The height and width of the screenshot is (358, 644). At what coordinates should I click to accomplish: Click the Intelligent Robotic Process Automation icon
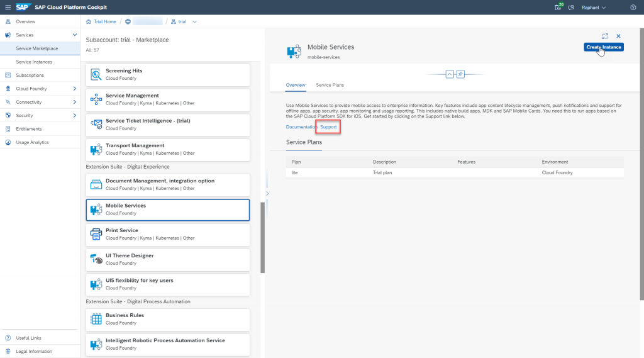tap(96, 344)
